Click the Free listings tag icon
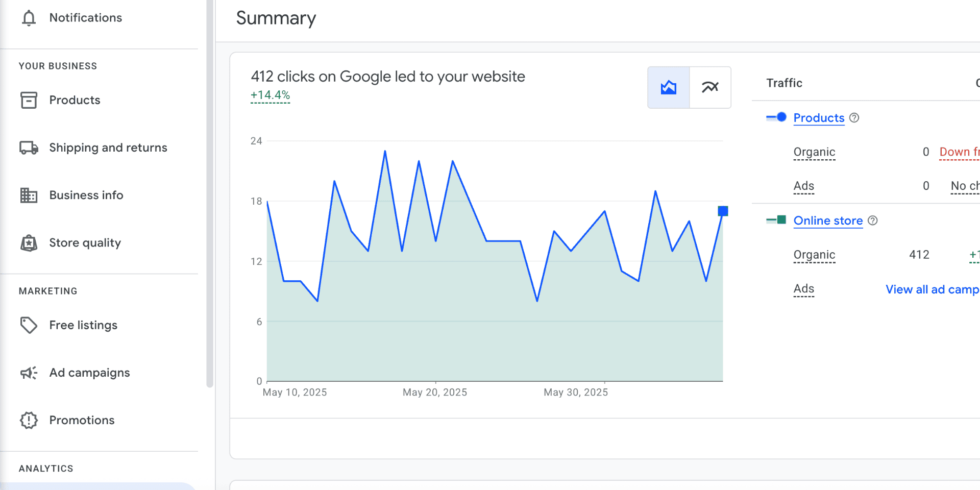This screenshot has height=490, width=980. click(29, 325)
